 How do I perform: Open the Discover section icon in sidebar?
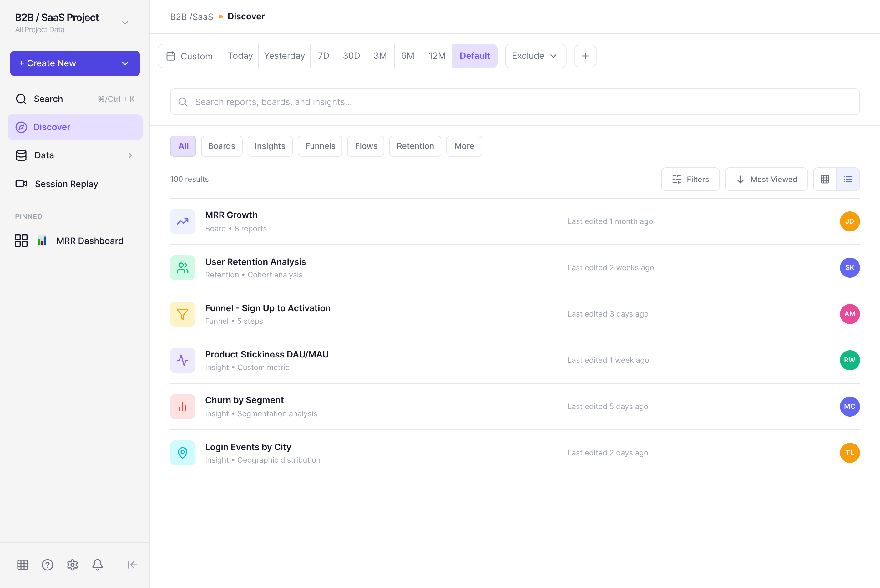[x=21, y=127]
